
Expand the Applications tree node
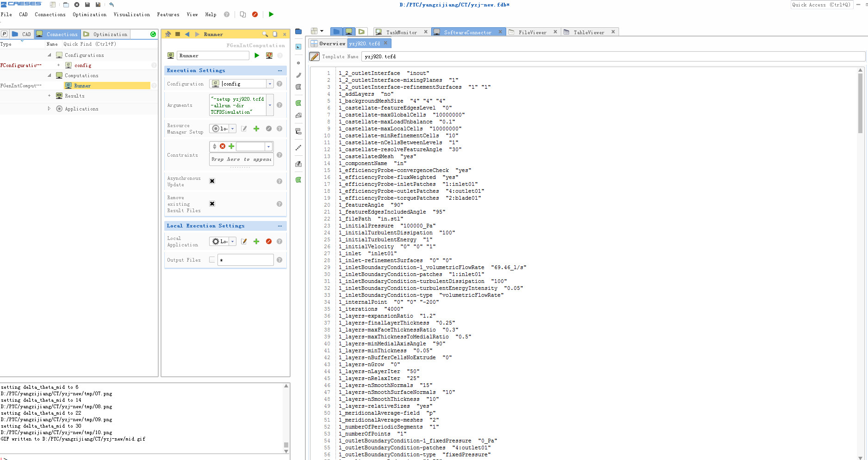(49, 109)
